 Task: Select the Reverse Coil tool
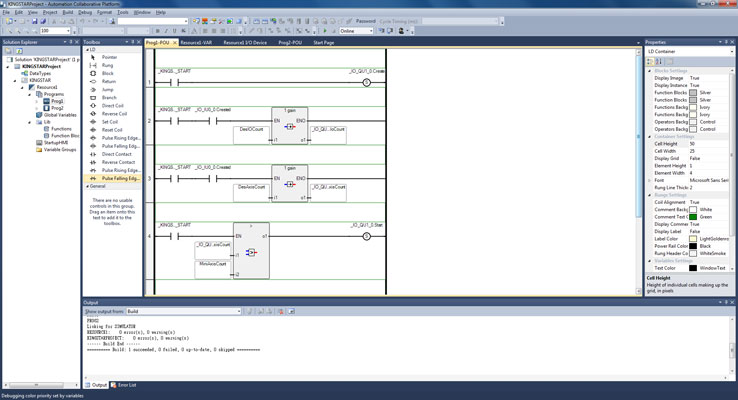[x=113, y=113]
